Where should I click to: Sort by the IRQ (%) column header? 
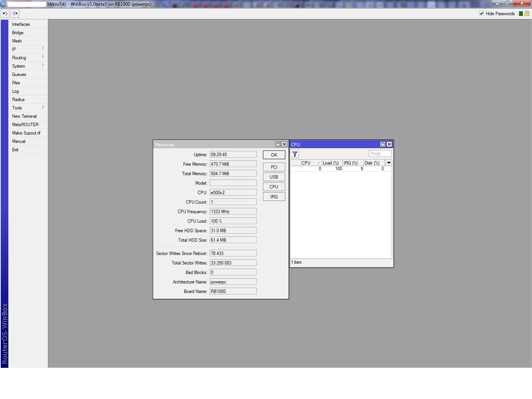click(x=353, y=163)
